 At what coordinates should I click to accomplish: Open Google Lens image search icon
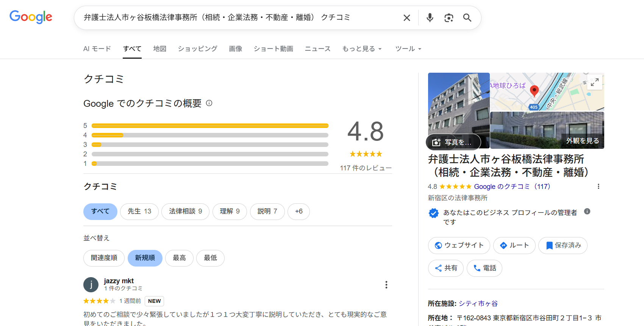pos(449,18)
